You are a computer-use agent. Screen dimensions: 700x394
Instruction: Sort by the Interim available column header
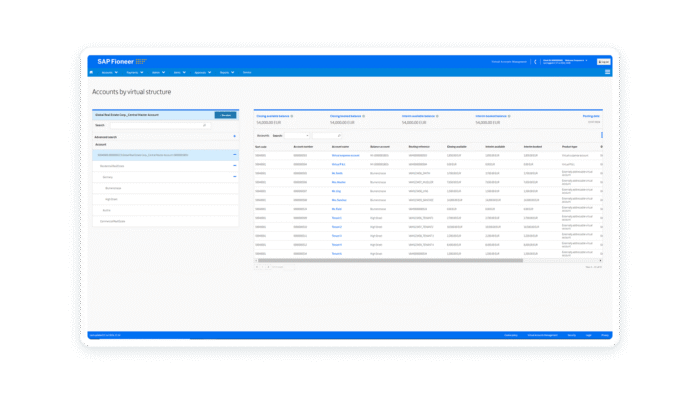[x=495, y=147]
